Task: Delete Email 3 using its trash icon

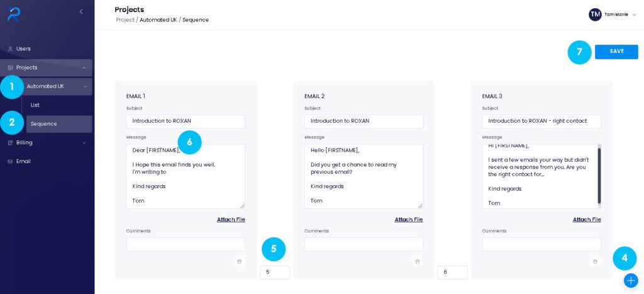Action: (595, 261)
